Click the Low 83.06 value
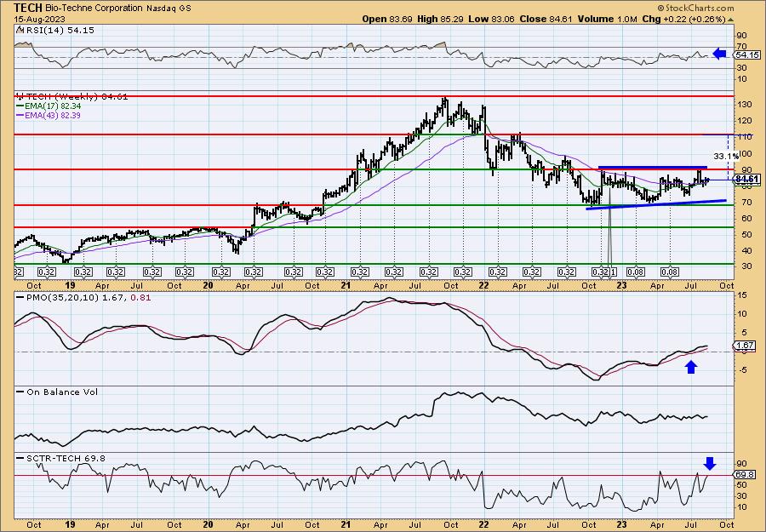The height and width of the screenshot is (532, 766). tap(490, 19)
